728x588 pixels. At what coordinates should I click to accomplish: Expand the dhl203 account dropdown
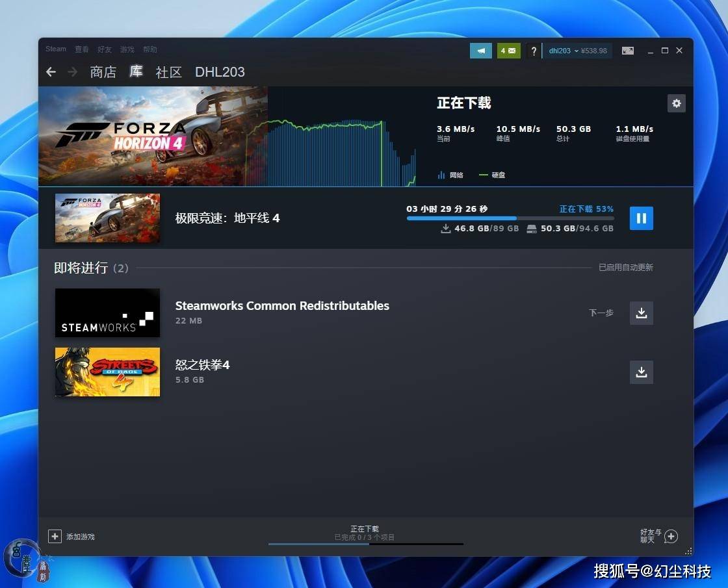tap(578, 51)
